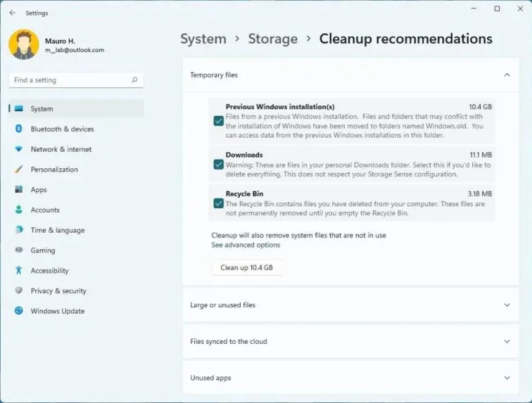The width and height of the screenshot is (532, 403).
Task: Click the Temporary files heading text
Action: 213,75
